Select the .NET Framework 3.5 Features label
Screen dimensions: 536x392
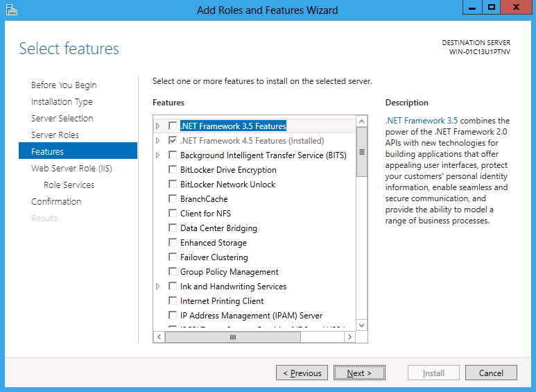pyautogui.click(x=233, y=126)
